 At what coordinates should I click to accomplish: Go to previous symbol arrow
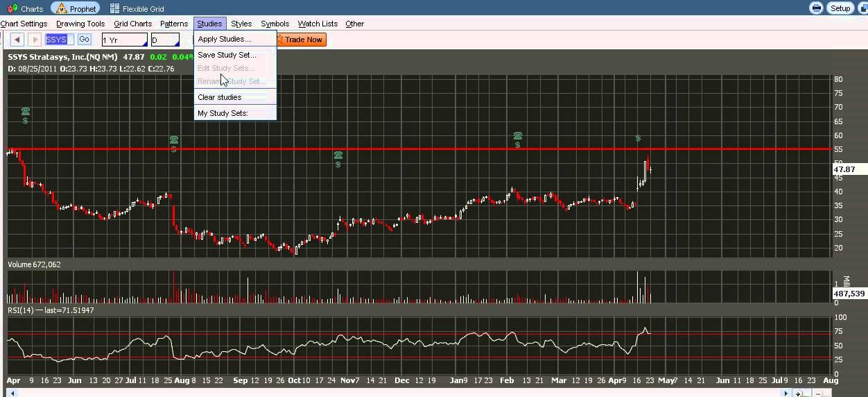pos(17,40)
